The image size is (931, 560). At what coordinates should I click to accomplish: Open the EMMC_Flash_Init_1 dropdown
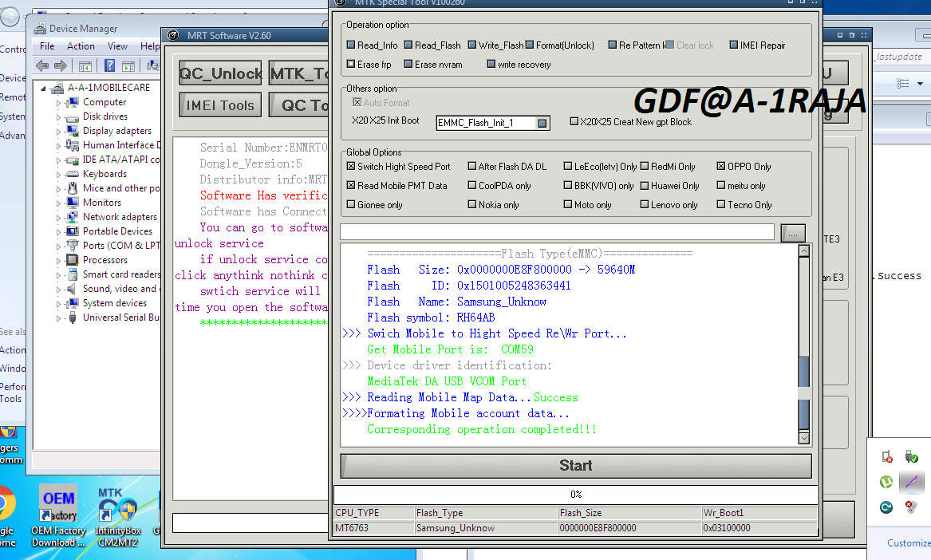pyautogui.click(x=542, y=123)
